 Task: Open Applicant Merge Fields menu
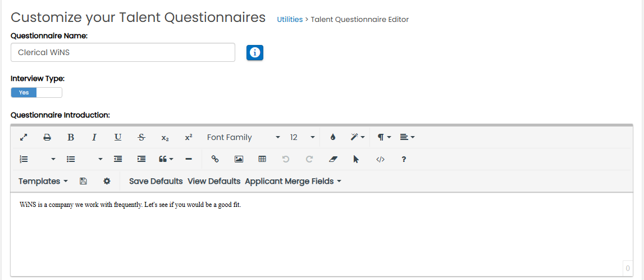click(293, 181)
